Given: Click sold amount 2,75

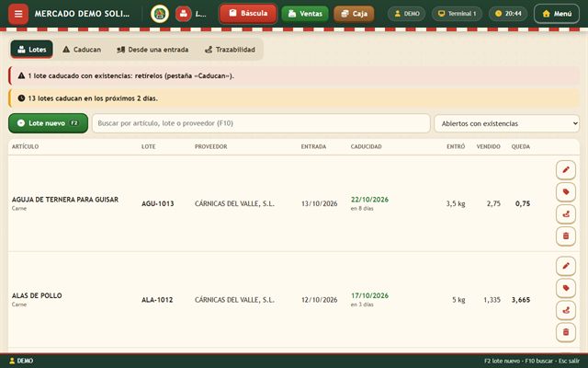Looking at the screenshot, I should point(493,203).
